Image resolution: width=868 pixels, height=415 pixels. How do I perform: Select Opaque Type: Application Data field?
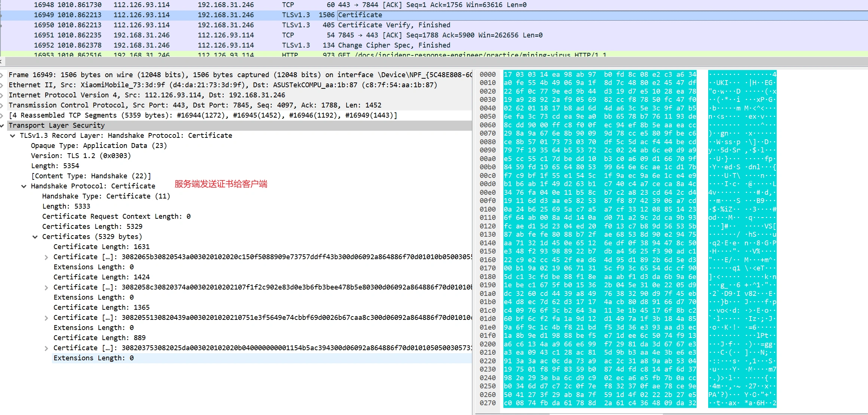pos(99,146)
